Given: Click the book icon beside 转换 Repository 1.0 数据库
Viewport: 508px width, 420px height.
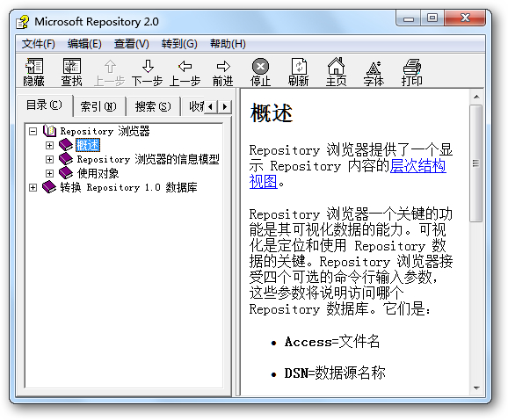Looking at the screenshot, I should click(49, 187).
